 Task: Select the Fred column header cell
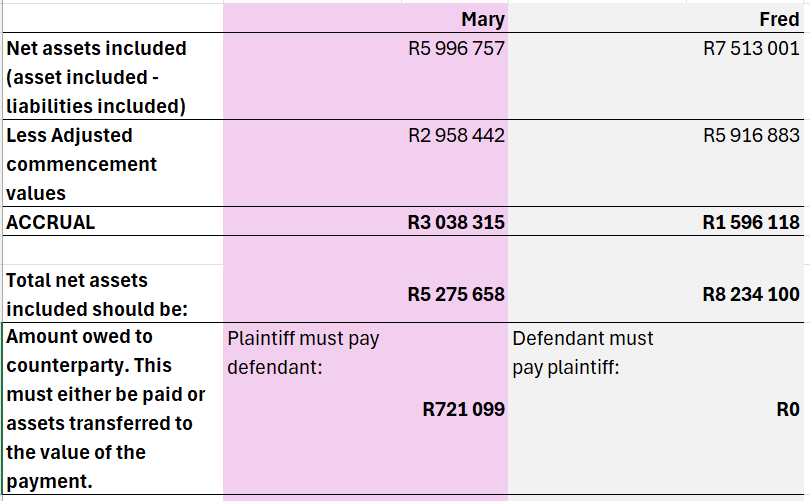click(779, 20)
